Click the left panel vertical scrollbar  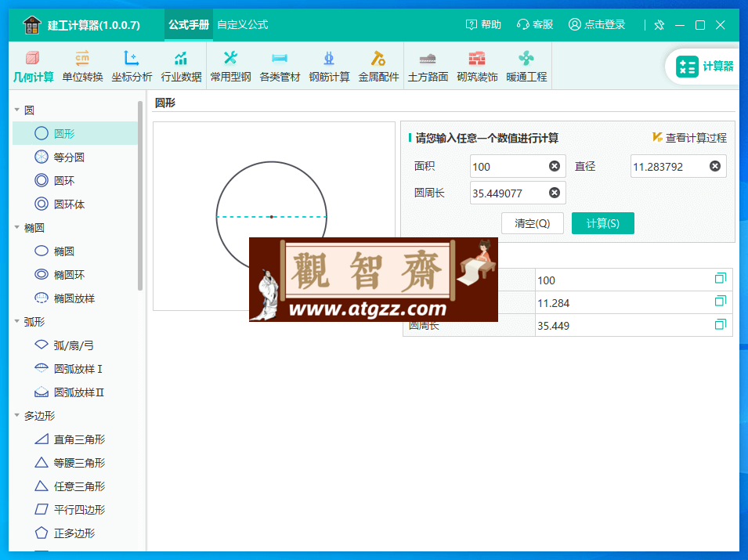click(x=140, y=196)
